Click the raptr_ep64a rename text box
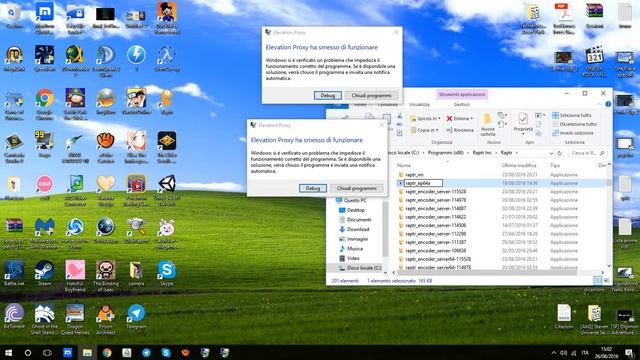Image resolution: width=640 pixels, height=360 pixels. coord(423,183)
